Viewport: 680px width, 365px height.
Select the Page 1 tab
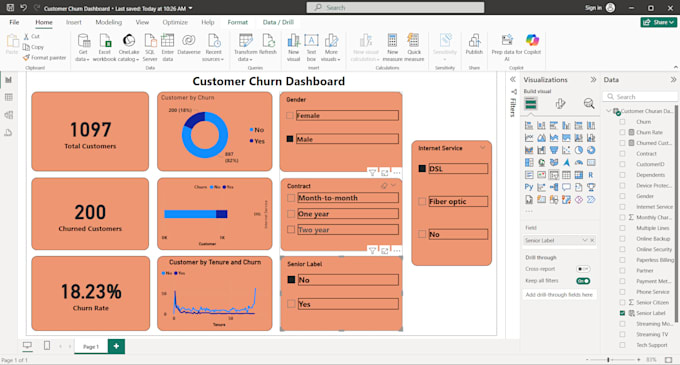(x=91, y=346)
